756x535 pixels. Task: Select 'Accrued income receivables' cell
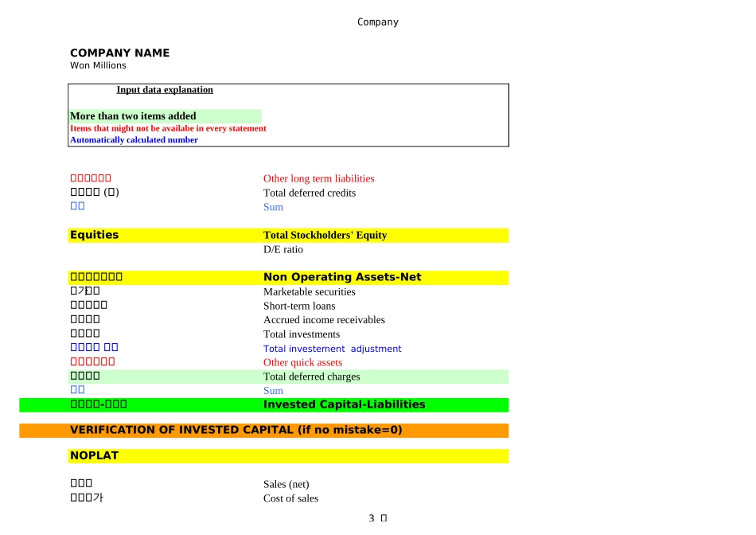coord(324,320)
